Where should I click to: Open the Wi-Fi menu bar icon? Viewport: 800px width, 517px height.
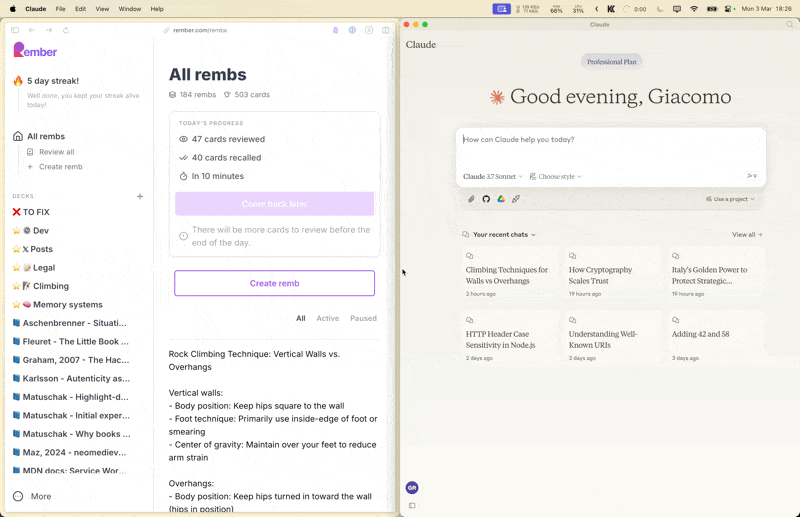pos(694,9)
